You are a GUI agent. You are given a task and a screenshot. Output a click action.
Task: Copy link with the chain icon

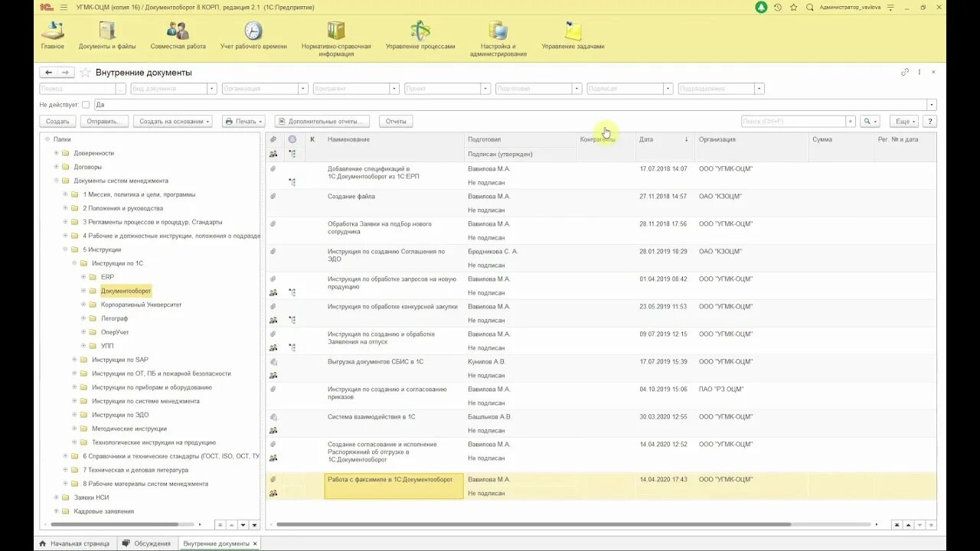tap(905, 72)
